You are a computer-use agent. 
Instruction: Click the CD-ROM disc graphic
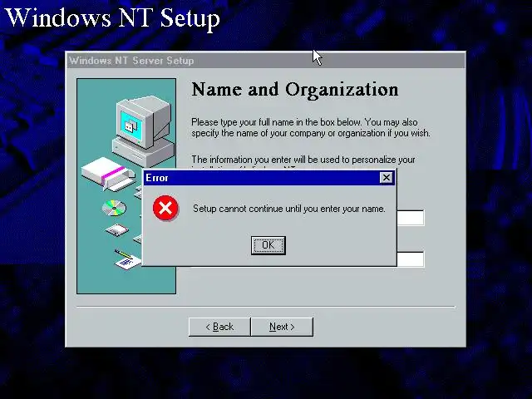pyautogui.click(x=114, y=208)
